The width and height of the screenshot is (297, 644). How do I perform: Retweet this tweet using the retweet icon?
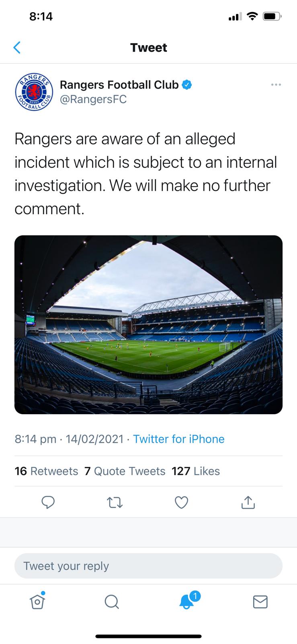pyautogui.click(x=115, y=502)
